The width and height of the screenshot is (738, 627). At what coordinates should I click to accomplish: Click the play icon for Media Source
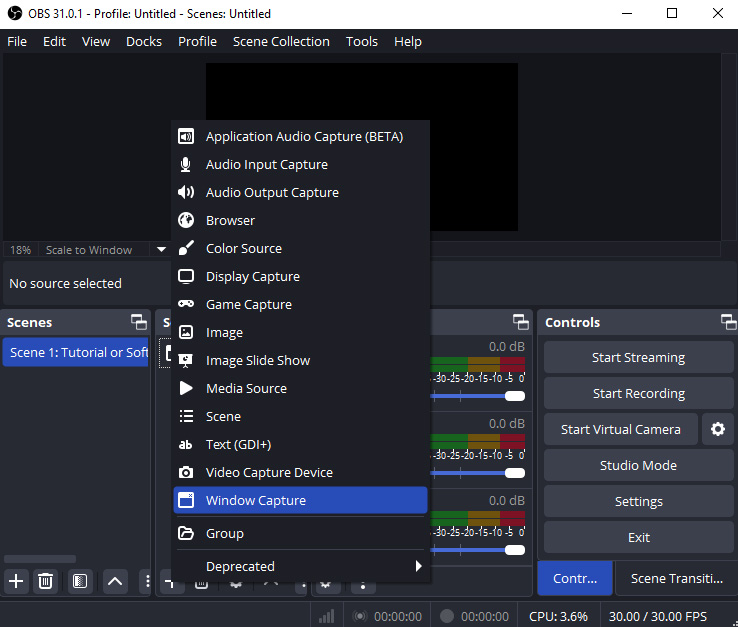186,388
